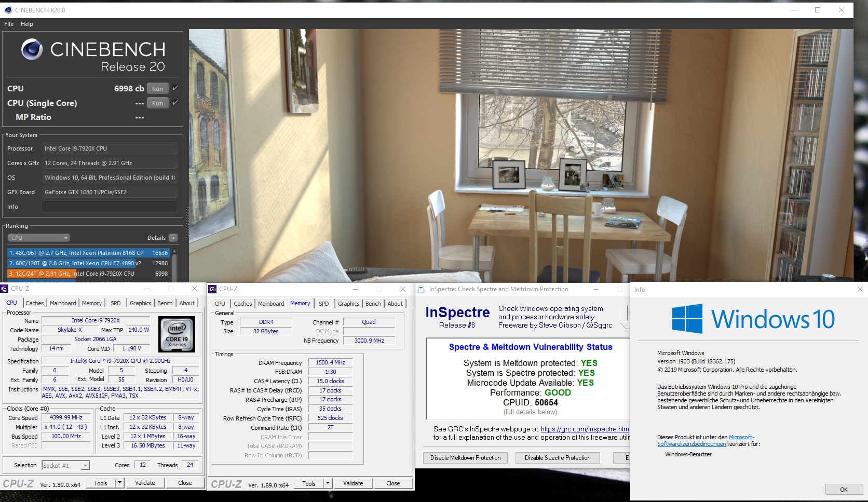Switch to Caches tab in left CPU-Z window

click(35, 303)
